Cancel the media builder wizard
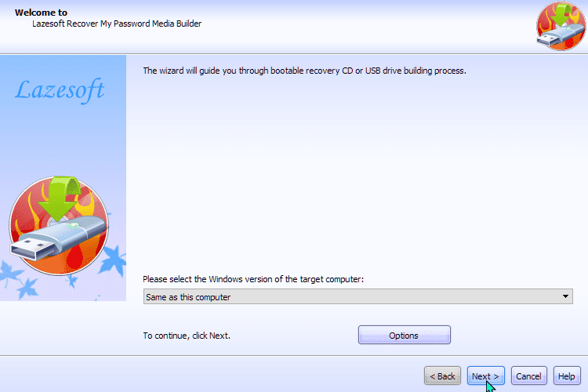 pyautogui.click(x=528, y=376)
